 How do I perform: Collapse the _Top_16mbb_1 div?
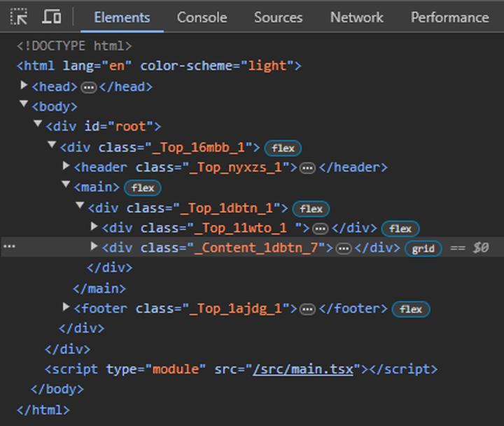pyautogui.click(x=52, y=145)
